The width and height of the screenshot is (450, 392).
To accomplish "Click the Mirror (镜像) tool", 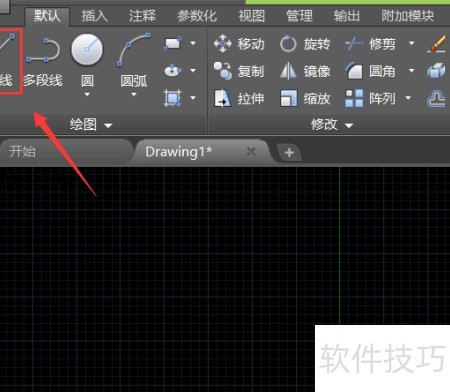I will coord(305,71).
